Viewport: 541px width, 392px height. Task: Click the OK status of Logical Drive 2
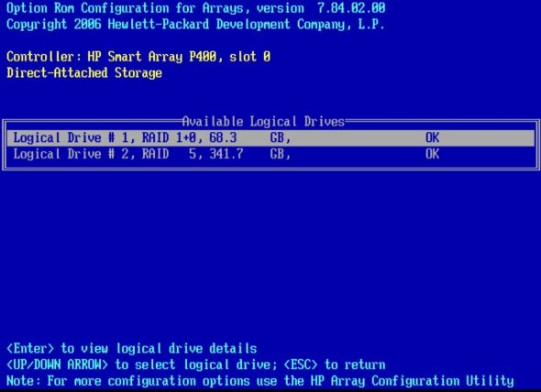(x=432, y=154)
